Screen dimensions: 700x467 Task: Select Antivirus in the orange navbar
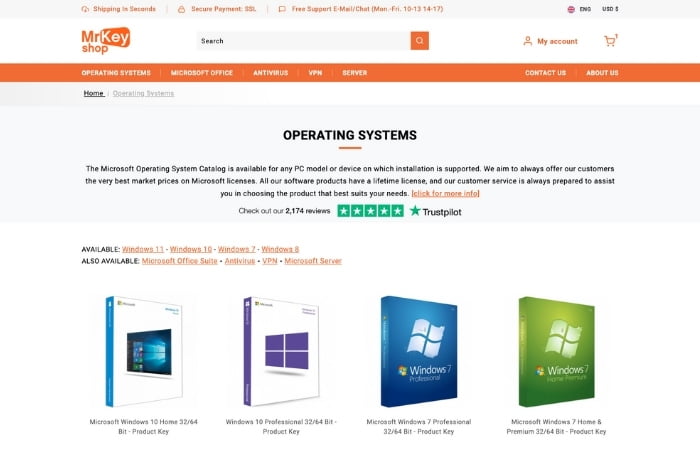pyautogui.click(x=271, y=73)
